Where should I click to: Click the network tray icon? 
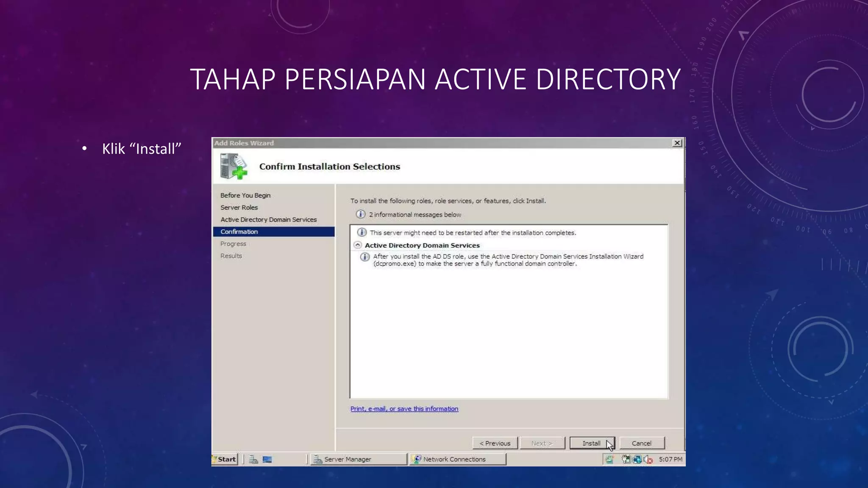tap(637, 460)
